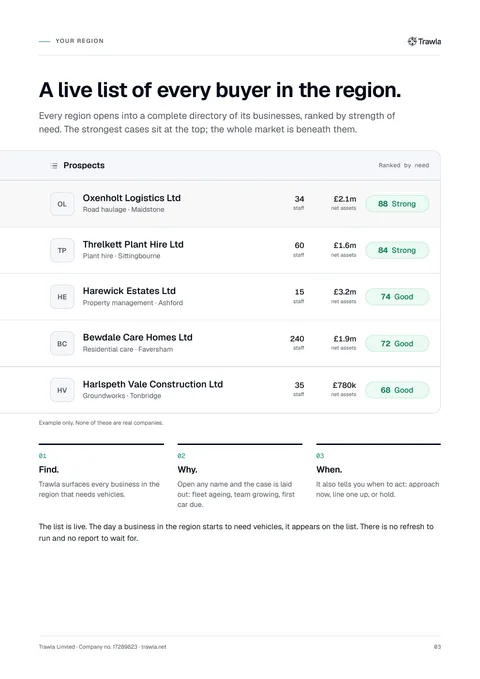This screenshot has width=480, height=679.
Task: Select the BC avatar badge
Action: click(x=62, y=344)
